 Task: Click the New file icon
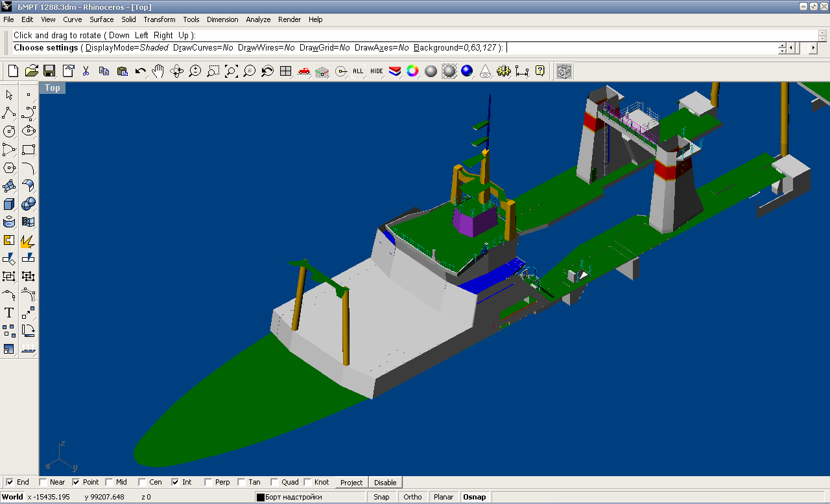click(13, 71)
